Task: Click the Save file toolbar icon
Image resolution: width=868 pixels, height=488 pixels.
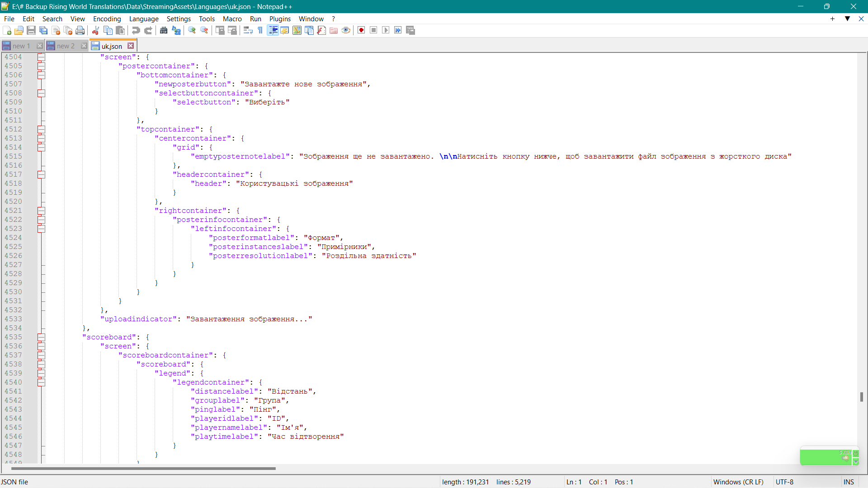Action: pyautogui.click(x=31, y=30)
